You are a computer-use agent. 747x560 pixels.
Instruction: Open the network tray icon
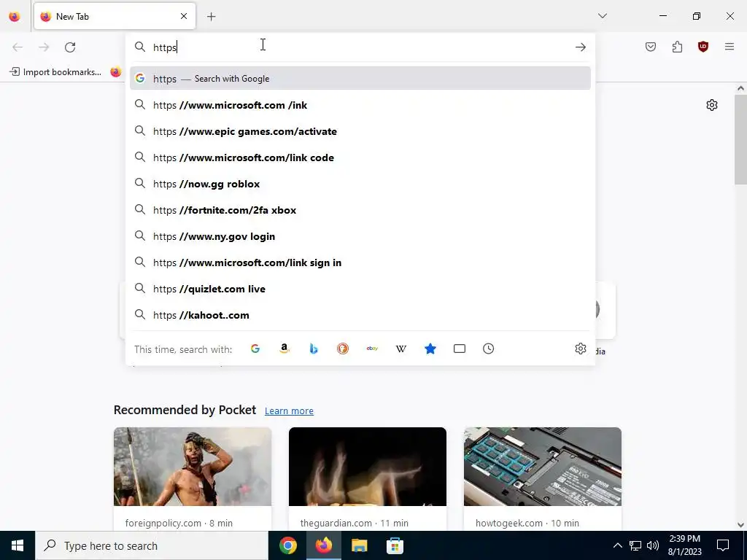click(x=635, y=545)
